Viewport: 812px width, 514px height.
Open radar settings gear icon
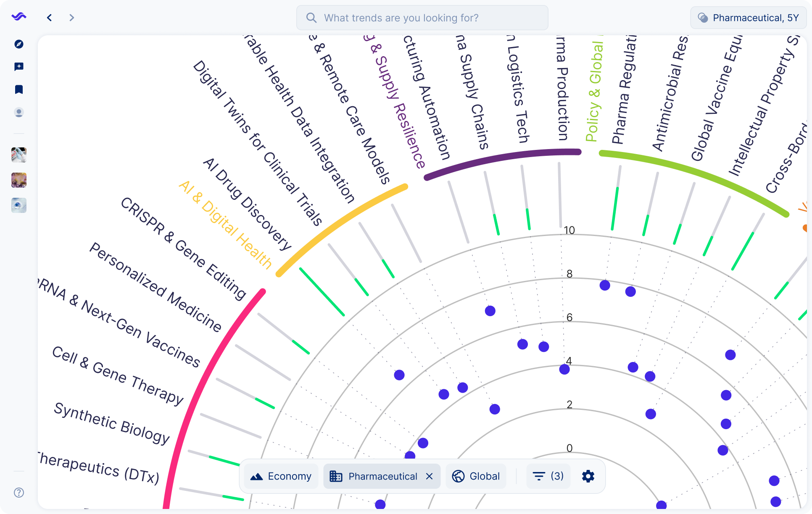(588, 476)
